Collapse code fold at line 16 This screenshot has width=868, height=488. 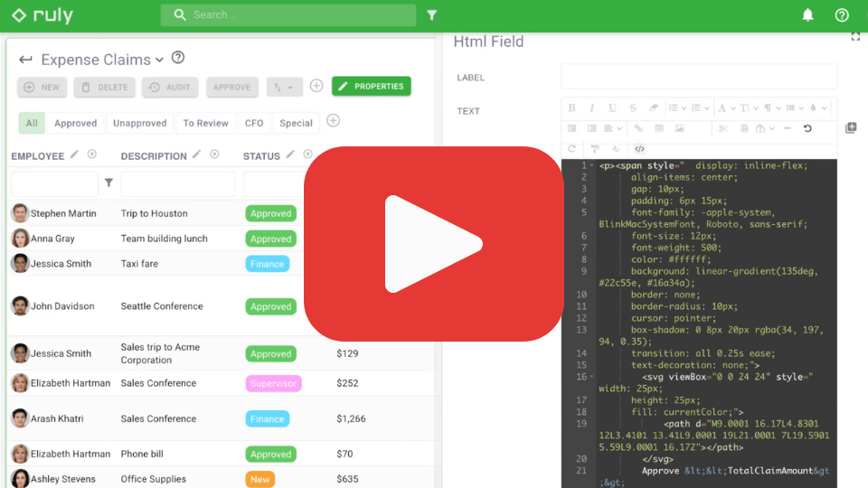591,377
